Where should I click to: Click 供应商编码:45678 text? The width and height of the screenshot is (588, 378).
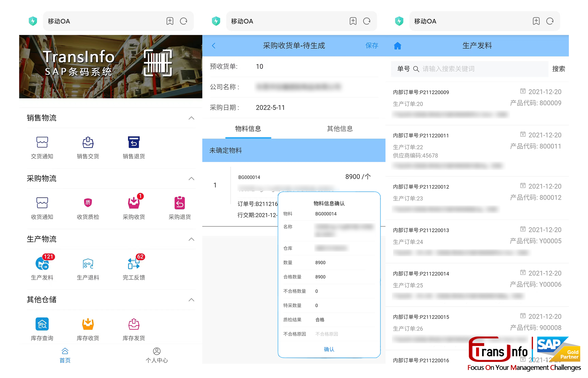[x=415, y=156]
